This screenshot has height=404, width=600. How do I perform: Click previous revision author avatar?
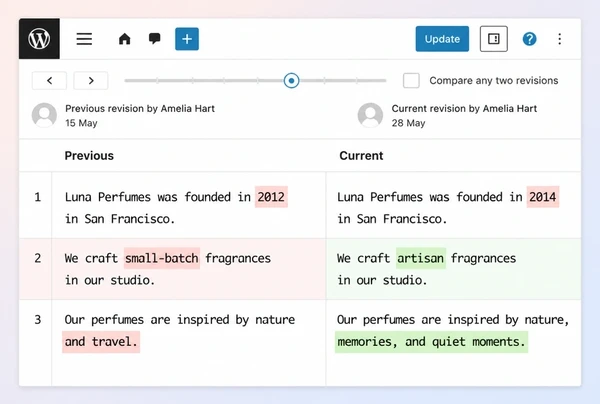(x=44, y=115)
